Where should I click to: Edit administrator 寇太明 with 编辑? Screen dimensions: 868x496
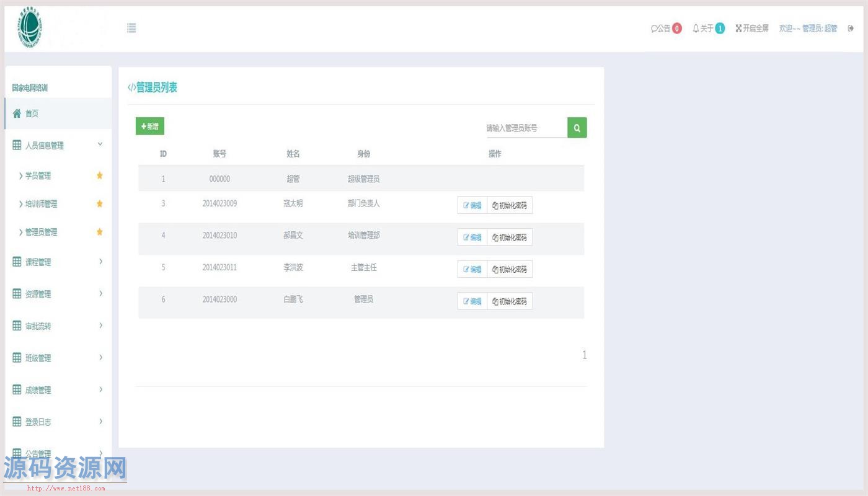click(x=472, y=205)
